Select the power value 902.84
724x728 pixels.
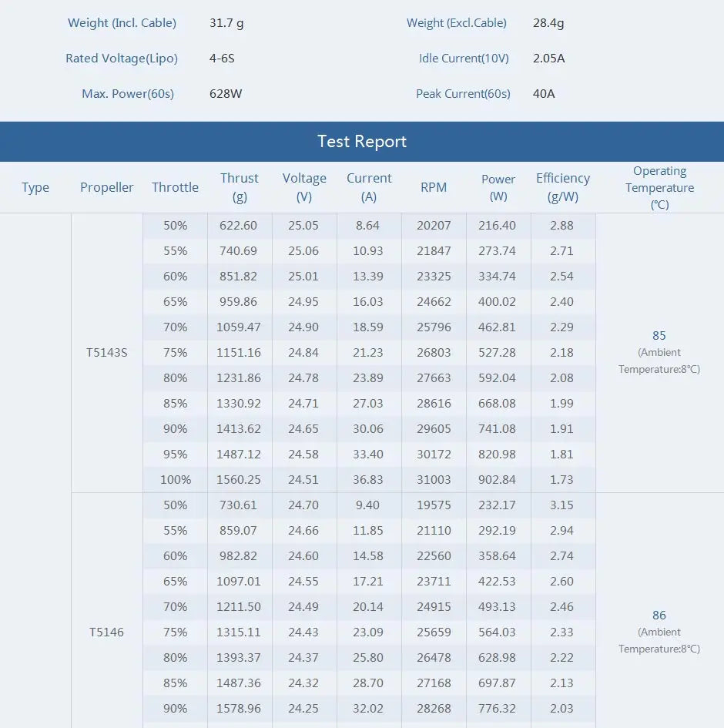[x=498, y=480]
